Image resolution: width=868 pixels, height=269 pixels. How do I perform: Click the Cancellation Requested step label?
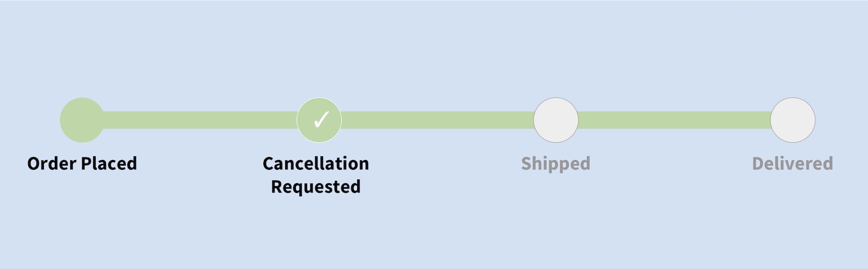pyautogui.click(x=316, y=175)
